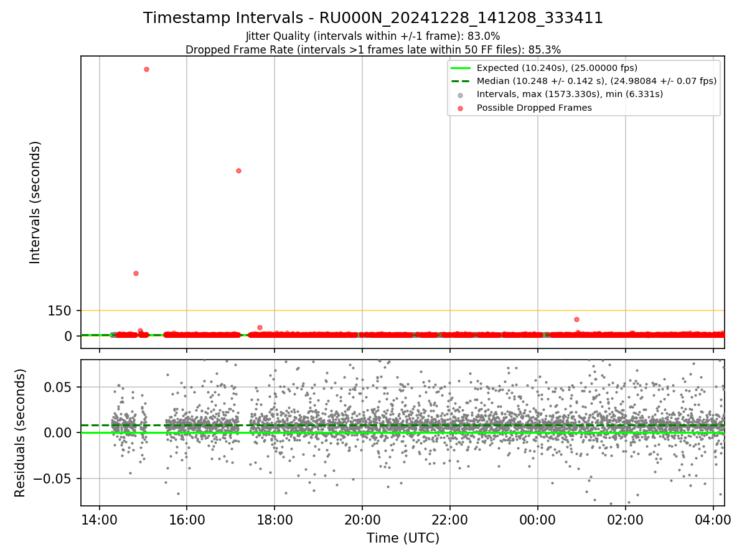Image resolution: width=747 pixels, height=560 pixels.
Task: Click the −0.05 residuals tick label
Action: coord(54,478)
